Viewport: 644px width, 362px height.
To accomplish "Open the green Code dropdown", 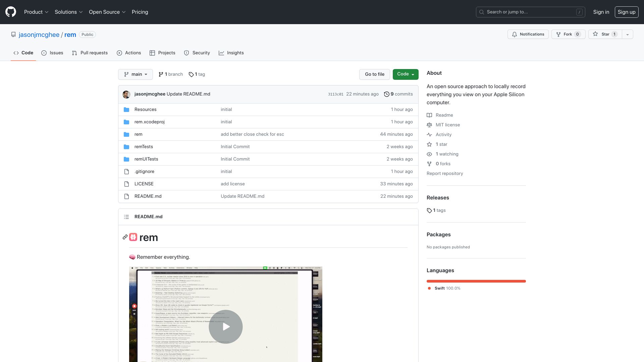I will coord(406,74).
